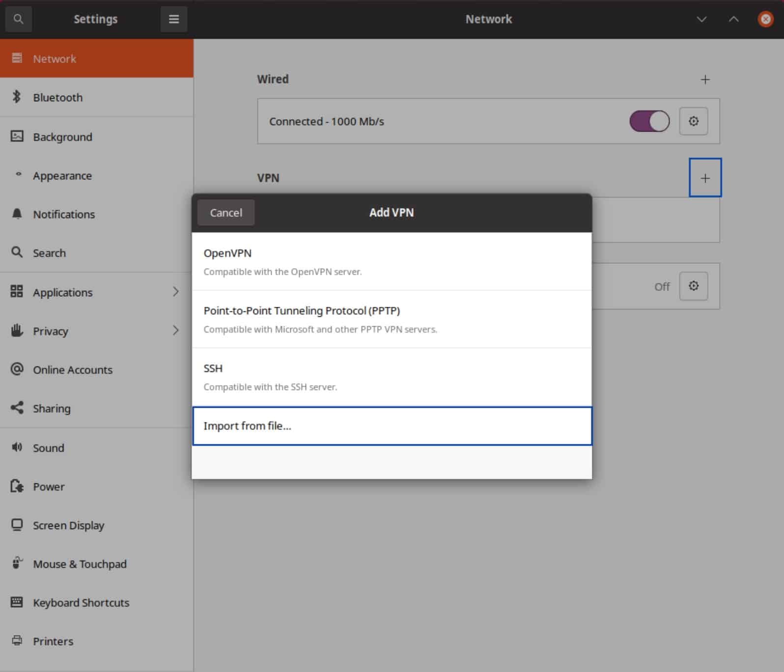Click the Printers icon in sidebar

pos(17,641)
